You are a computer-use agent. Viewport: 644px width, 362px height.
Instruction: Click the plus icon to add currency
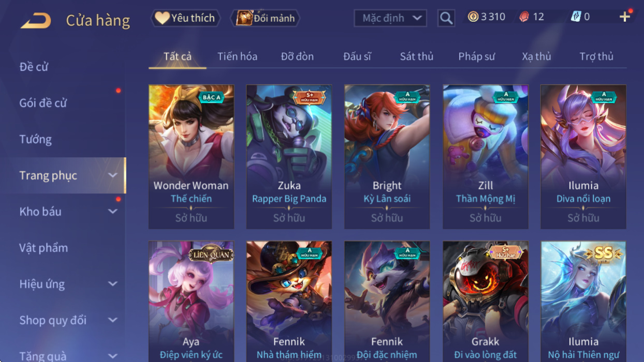(625, 17)
